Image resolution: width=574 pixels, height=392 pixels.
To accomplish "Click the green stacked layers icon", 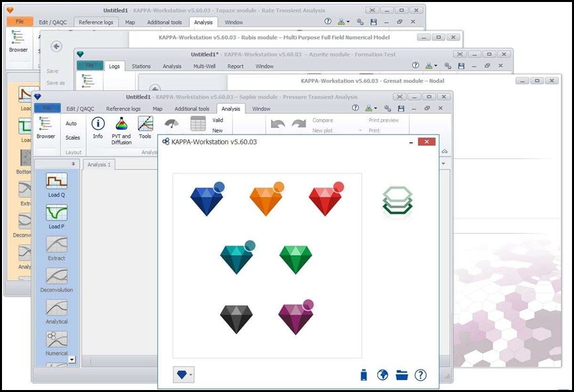I will pos(398,201).
